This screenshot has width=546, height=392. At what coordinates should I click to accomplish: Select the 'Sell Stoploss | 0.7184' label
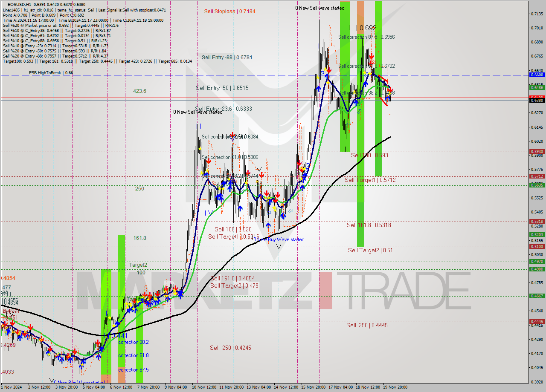[229, 12]
